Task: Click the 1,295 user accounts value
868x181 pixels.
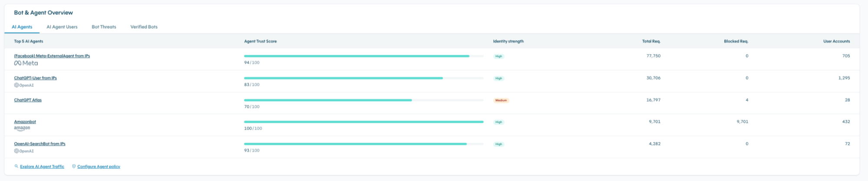Action: (x=844, y=78)
